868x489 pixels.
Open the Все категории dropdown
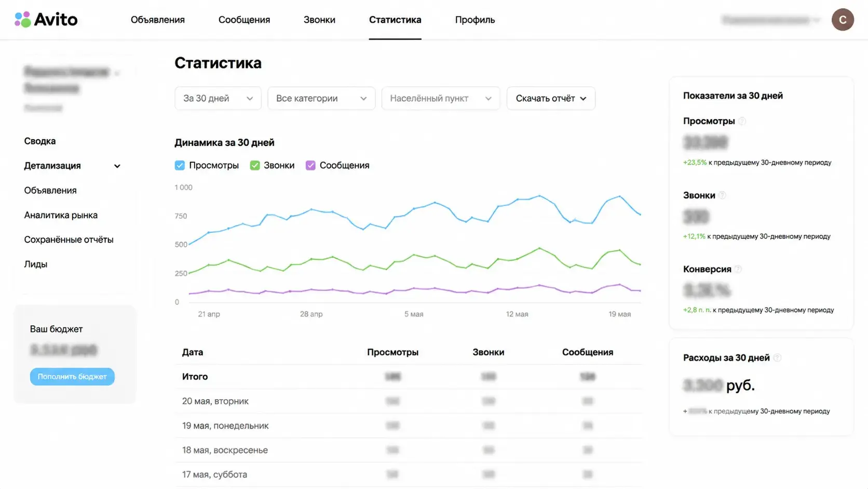click(x=321, y=98)
